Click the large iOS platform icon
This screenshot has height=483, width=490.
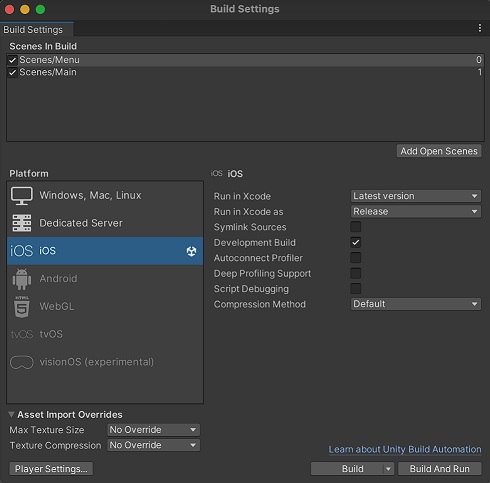click(22, 251)
